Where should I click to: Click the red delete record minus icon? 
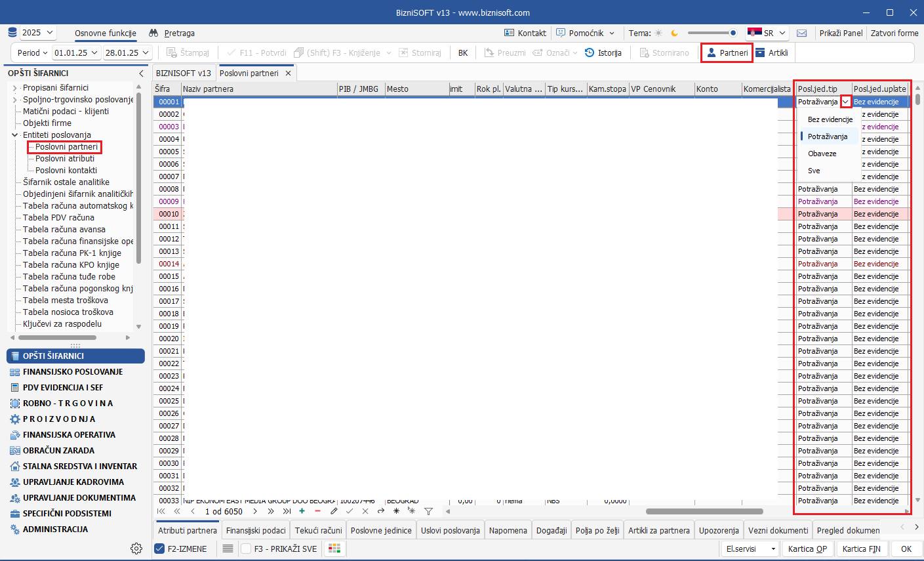click(317, 511)
